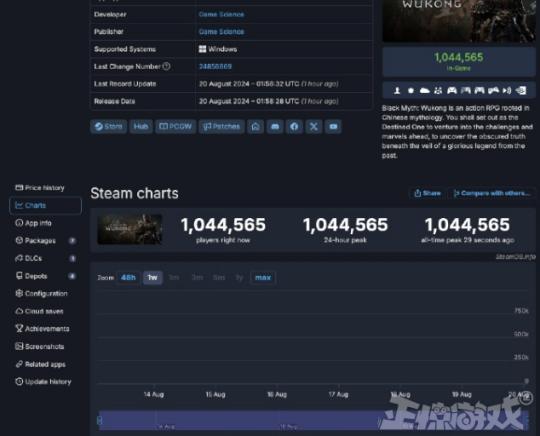The height and width of the screenshot is (436, 540).
Task: Click the remote play speaker-like icon
Action: coord(507,90)
